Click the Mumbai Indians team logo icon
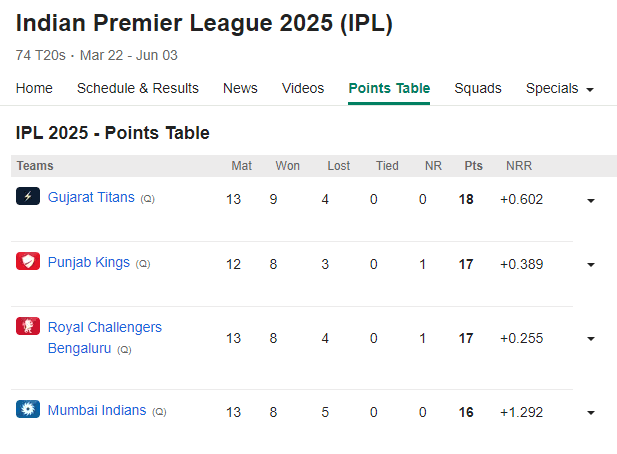This screenshot has height=454, width=617. (x=28, y=409)
